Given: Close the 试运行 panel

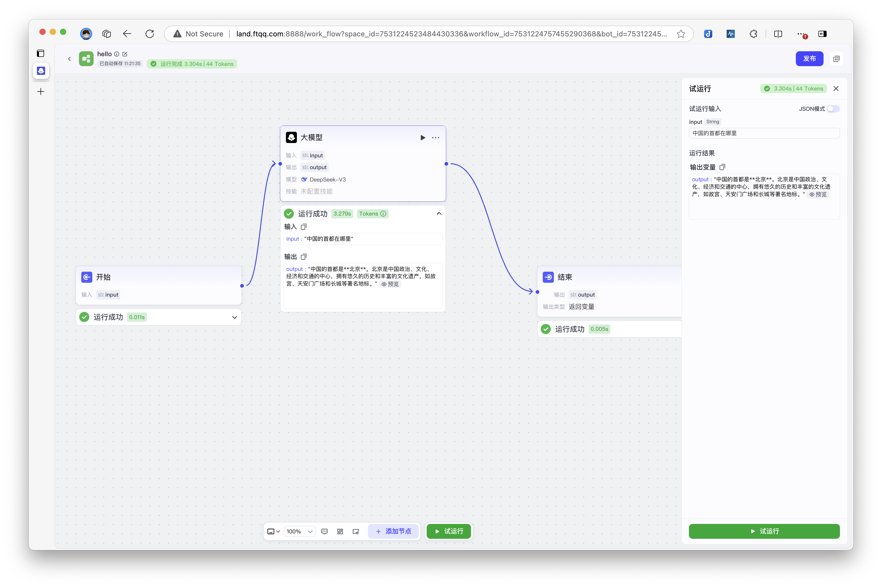Looking at the screenshot, I should (x=836, y=88).
